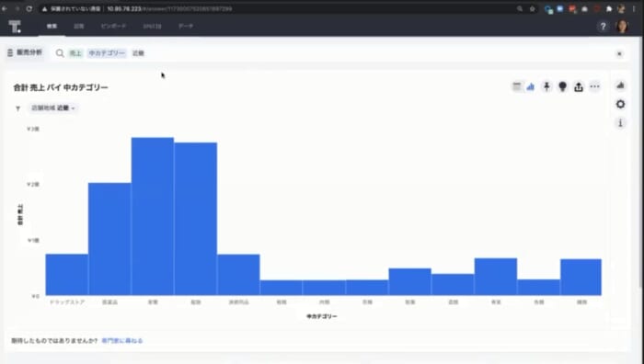Click the filter funnel icon
644x364 pixels.
[x=17, y=108]
